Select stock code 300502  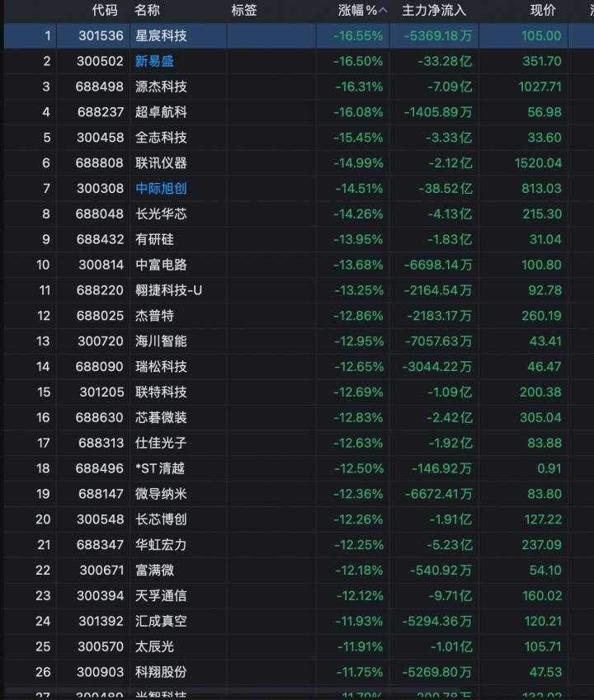tap(100, 61)
